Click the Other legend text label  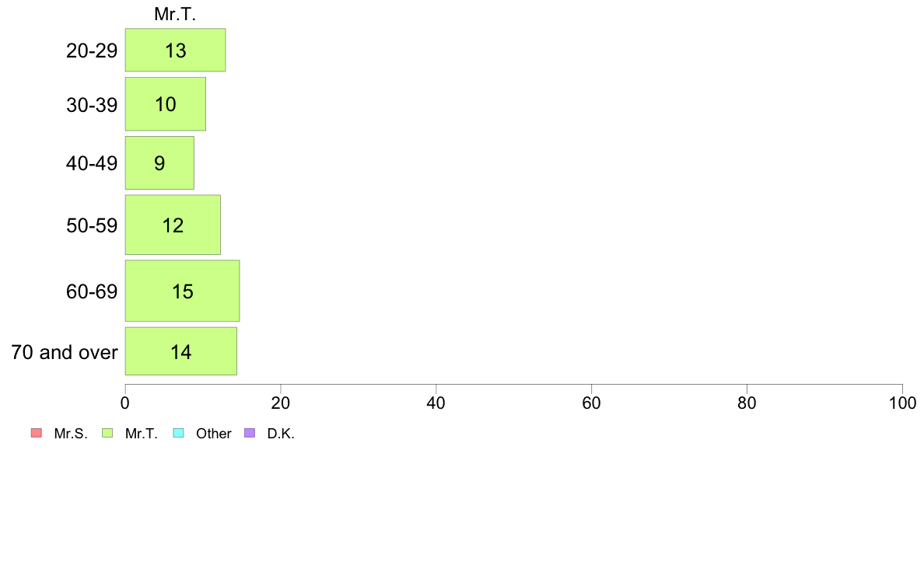(x=214, y=434)
